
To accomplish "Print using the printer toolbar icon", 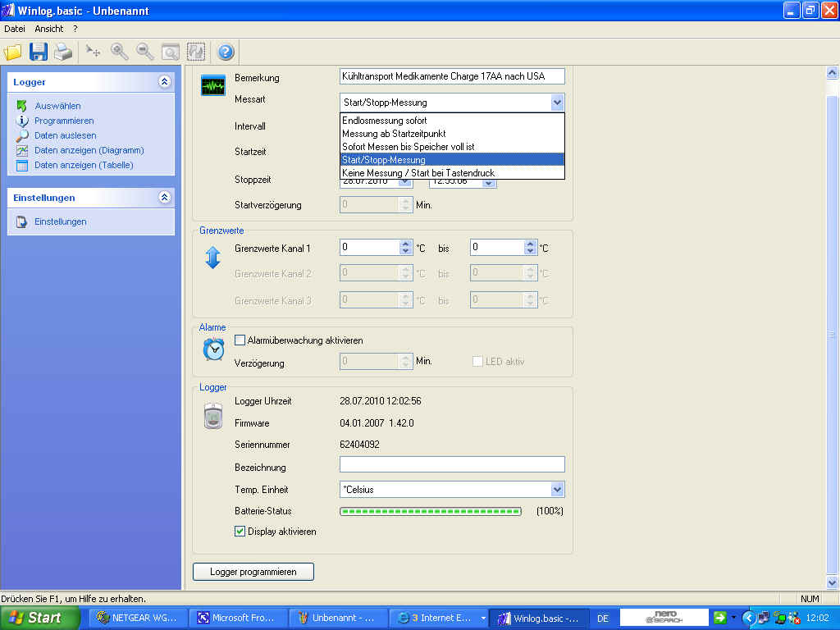I will pos(62,52).
